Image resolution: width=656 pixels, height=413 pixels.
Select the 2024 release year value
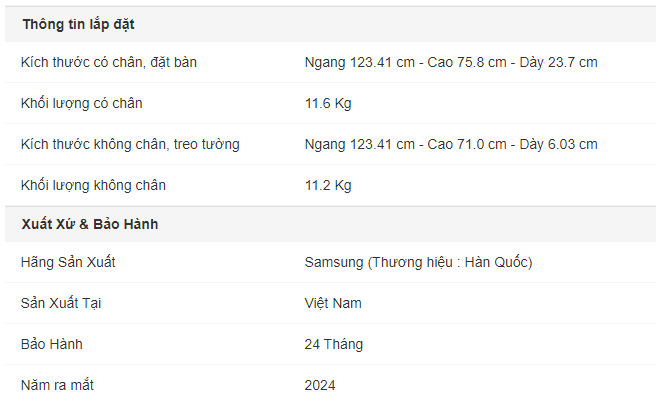click(320, 385)
